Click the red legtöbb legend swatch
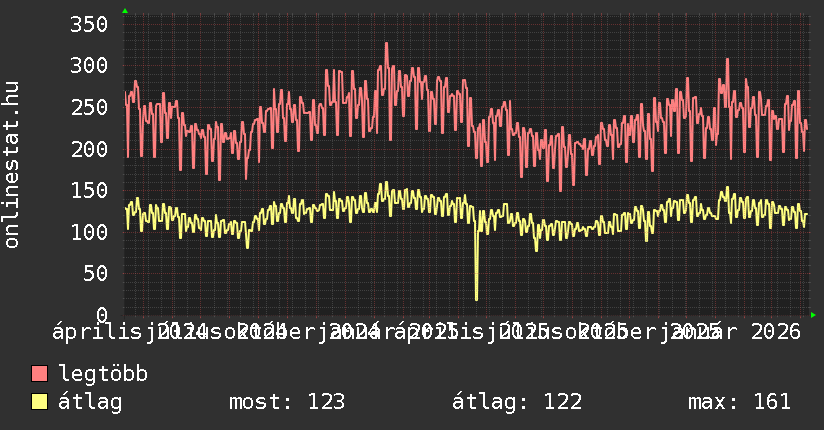 pyautogui.click(x=40, y=374)
